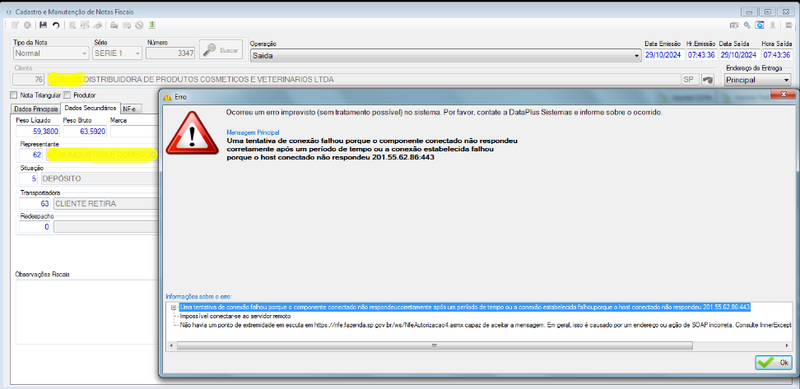
Task: Click the Hr.Emissão time field
Action: 701,55
